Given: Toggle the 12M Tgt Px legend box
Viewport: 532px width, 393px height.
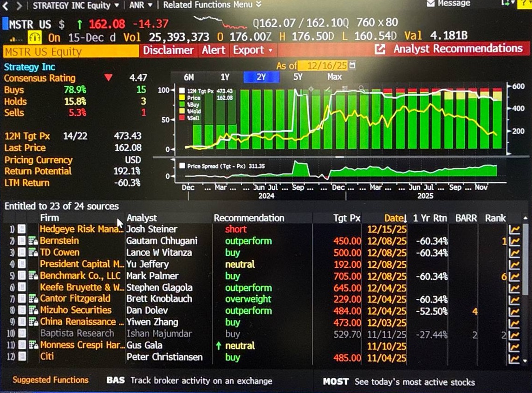Looking at the screenshot, I should (x=182, y=91).
